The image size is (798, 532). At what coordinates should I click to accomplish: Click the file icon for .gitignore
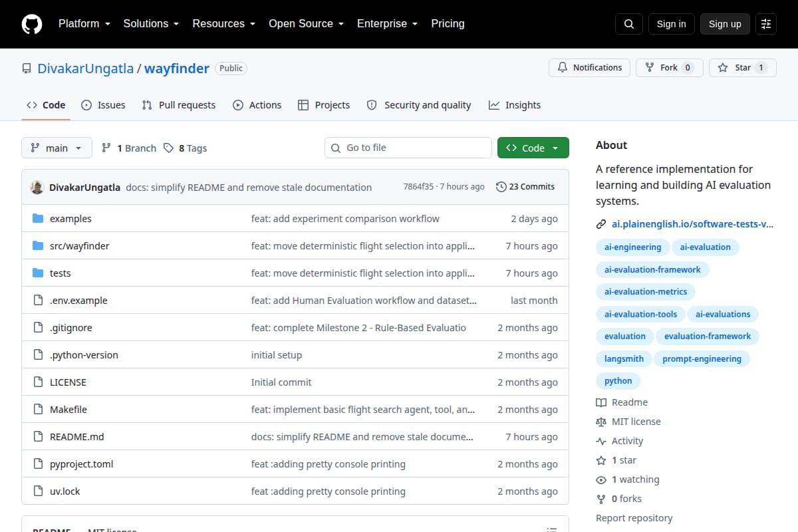pyautogui.click(x=38, y=328)
